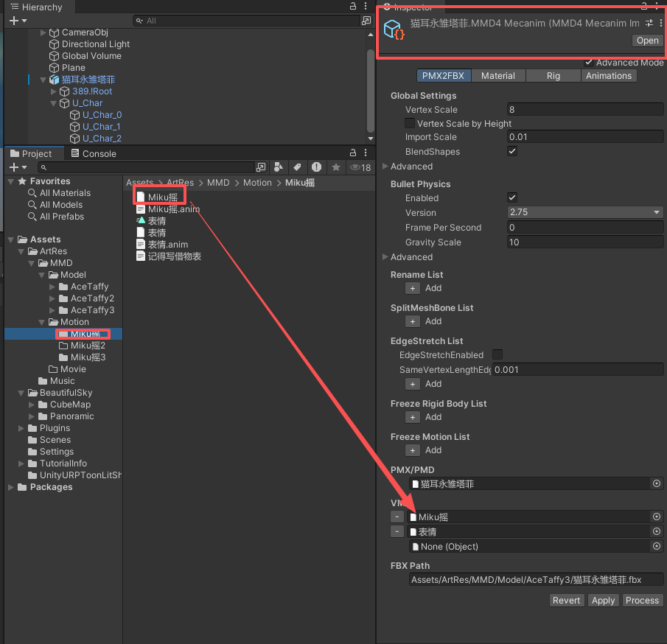Screen dimensions: 667x644
Task: Enable the EdgeStretchEnabled checkbox
Action: pyautogui.click(x=497, y=354)
